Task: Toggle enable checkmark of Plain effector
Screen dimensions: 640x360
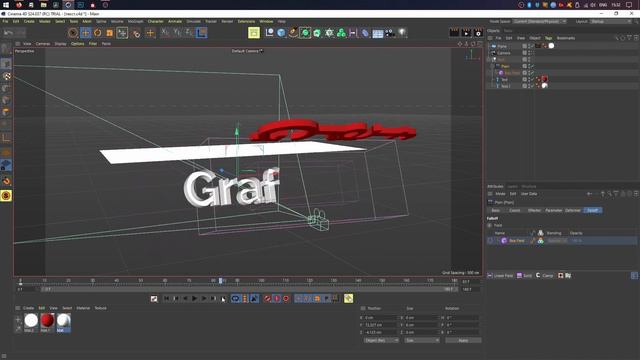Action: 532,66
